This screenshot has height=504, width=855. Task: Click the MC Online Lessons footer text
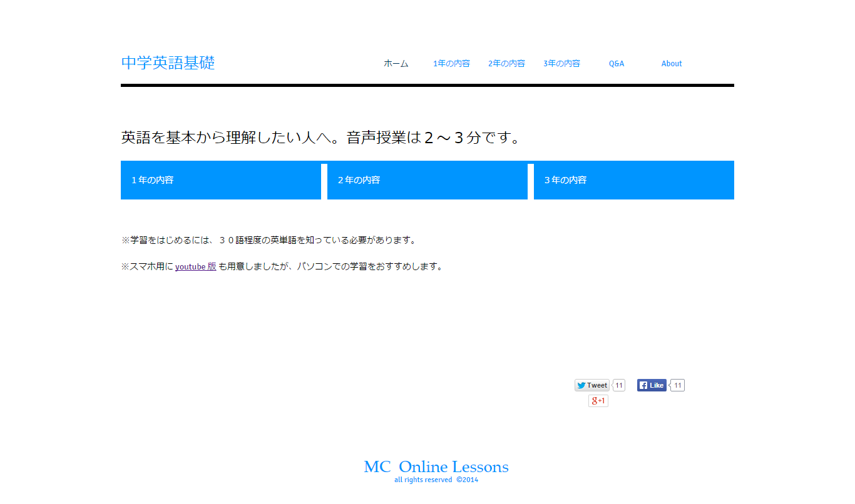436,466
